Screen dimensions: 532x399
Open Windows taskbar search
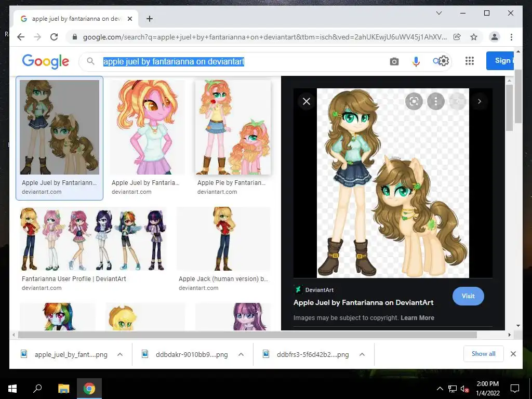(x=37, y=388)
